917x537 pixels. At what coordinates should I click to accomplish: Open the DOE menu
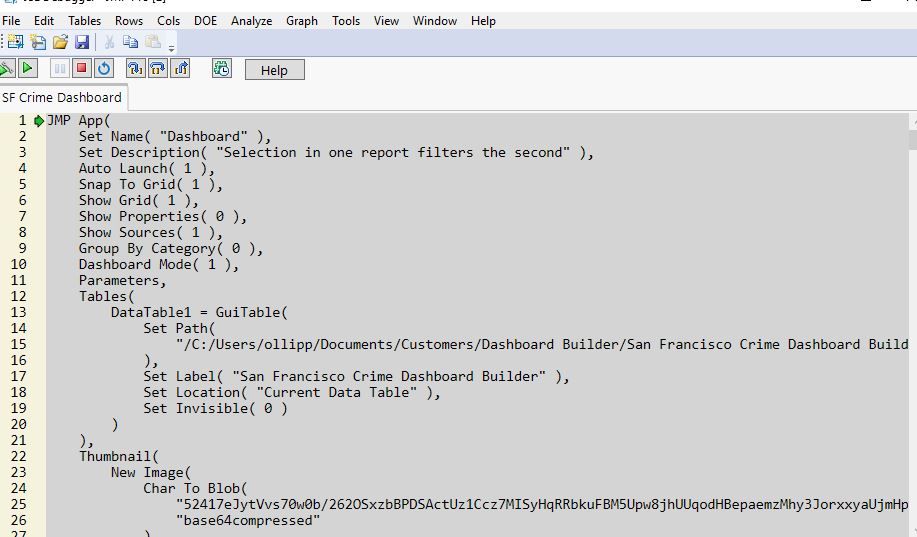(205, 21)
